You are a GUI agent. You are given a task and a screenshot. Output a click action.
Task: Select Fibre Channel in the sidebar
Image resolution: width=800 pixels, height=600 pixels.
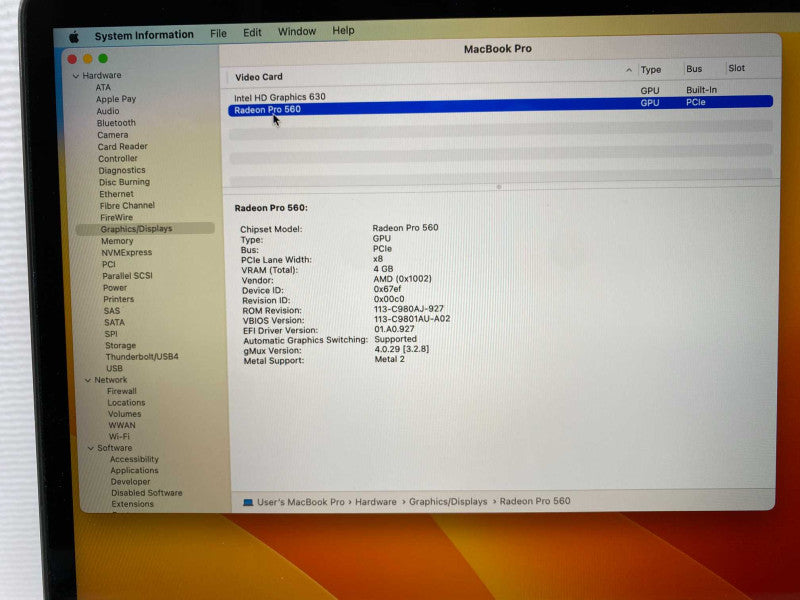(x=127, y=206)
